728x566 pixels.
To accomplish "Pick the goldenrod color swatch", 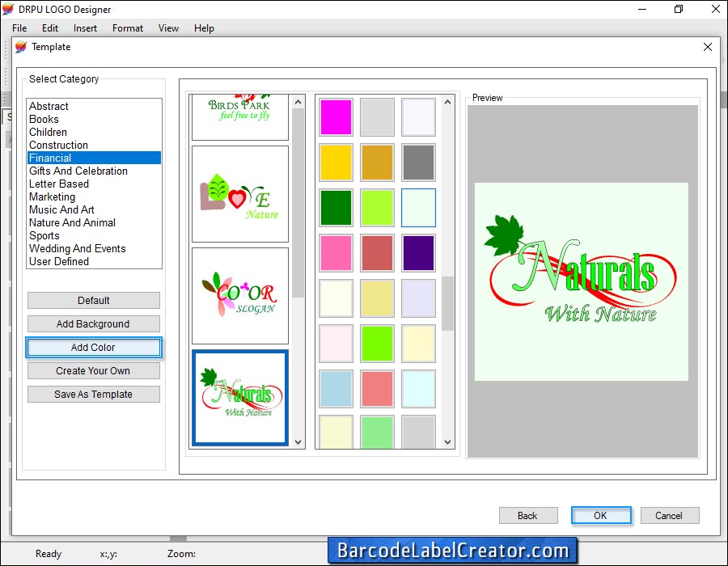I will (x=377, y=163).
